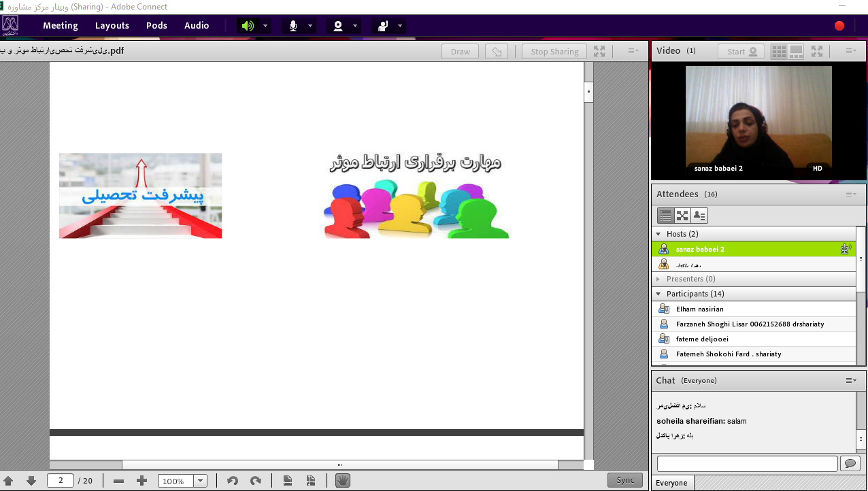This screenshot has height=491, width=868.
Task: Go to the next page with down arrow
Action: click(x=31, y=481)
